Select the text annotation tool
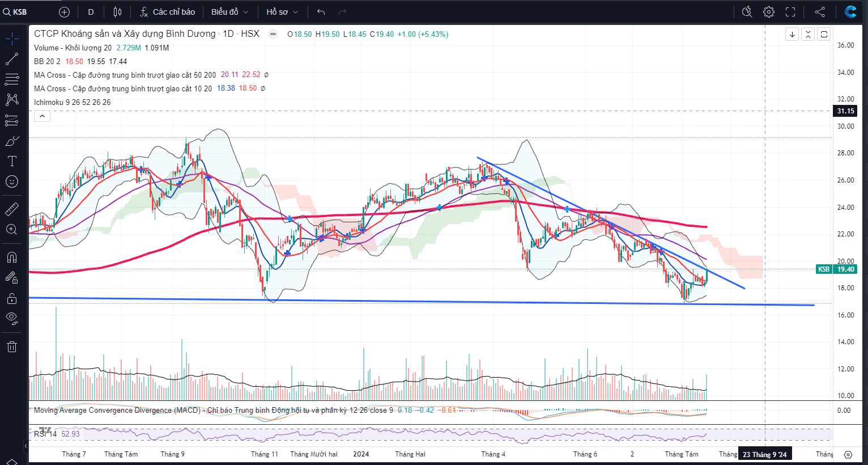The width and height of the screenshot is (868, 465). (12, 161)
